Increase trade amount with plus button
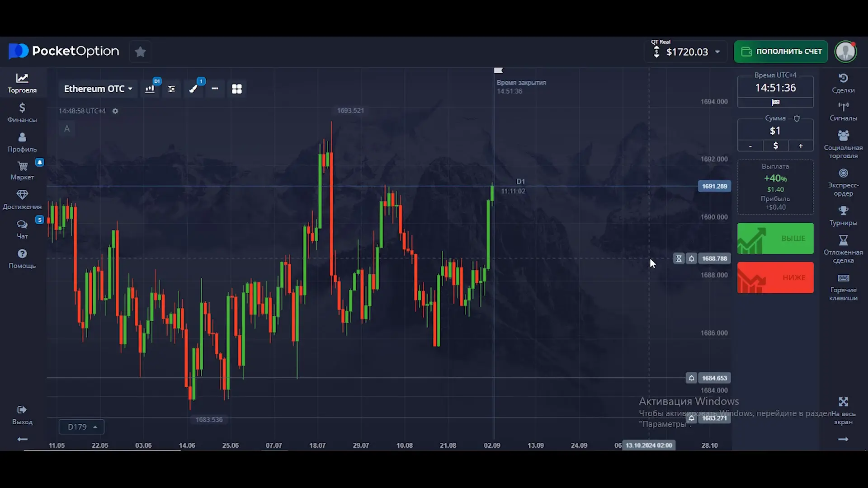 tap(801, 146)
